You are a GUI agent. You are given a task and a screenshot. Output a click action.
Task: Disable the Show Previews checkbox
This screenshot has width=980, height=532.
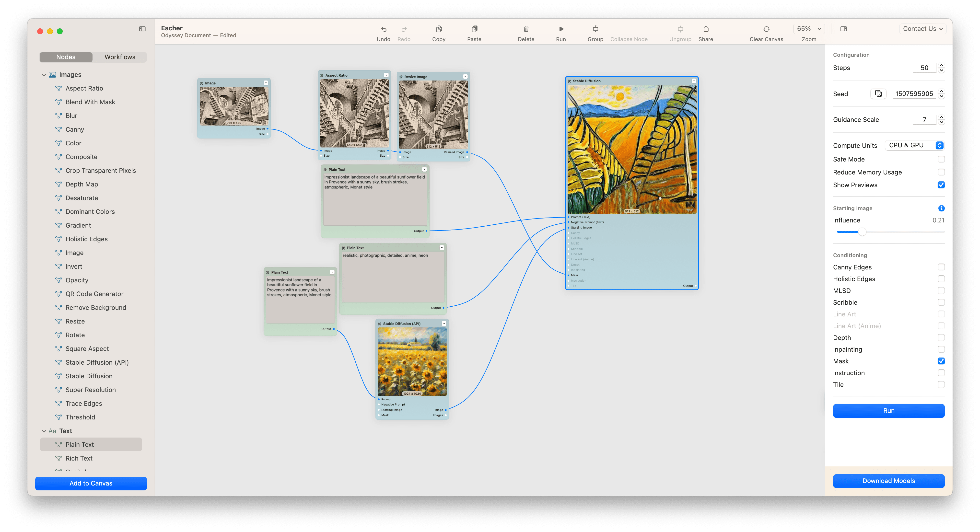pos(941,185)
